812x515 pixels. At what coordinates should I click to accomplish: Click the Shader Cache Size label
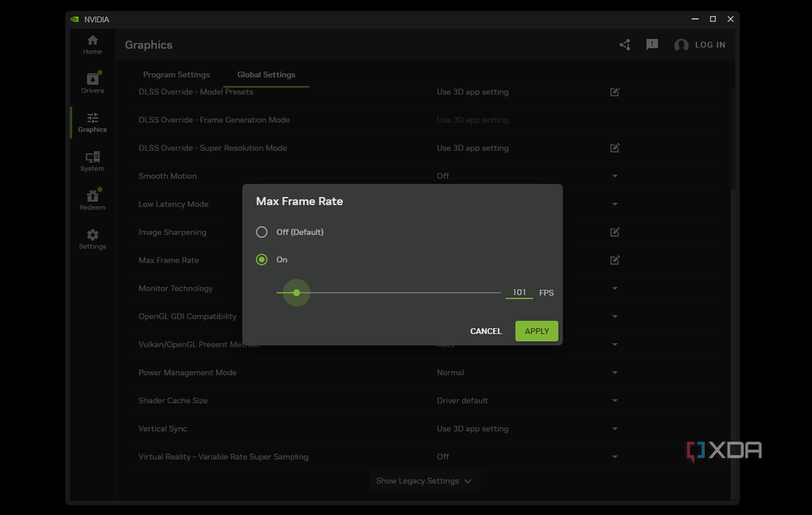tap(173, 400)
